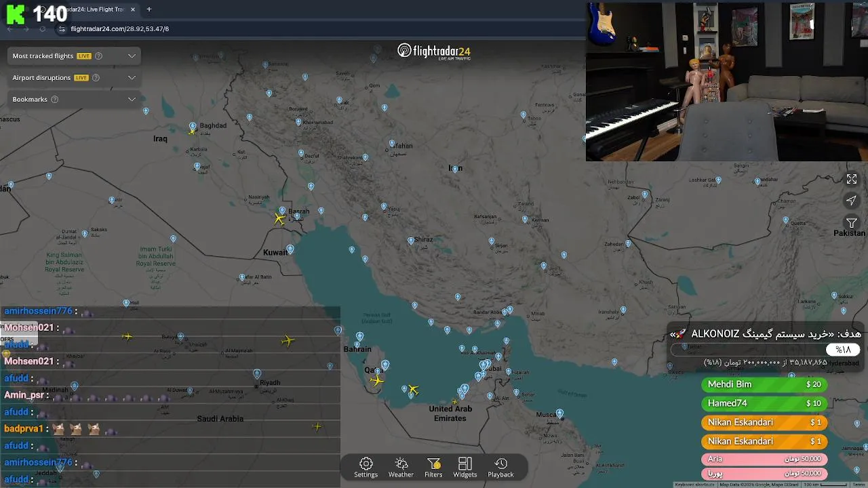Open the Filters funnel in bottom toolbar
868x488 pixels.
tap(433, 464)
